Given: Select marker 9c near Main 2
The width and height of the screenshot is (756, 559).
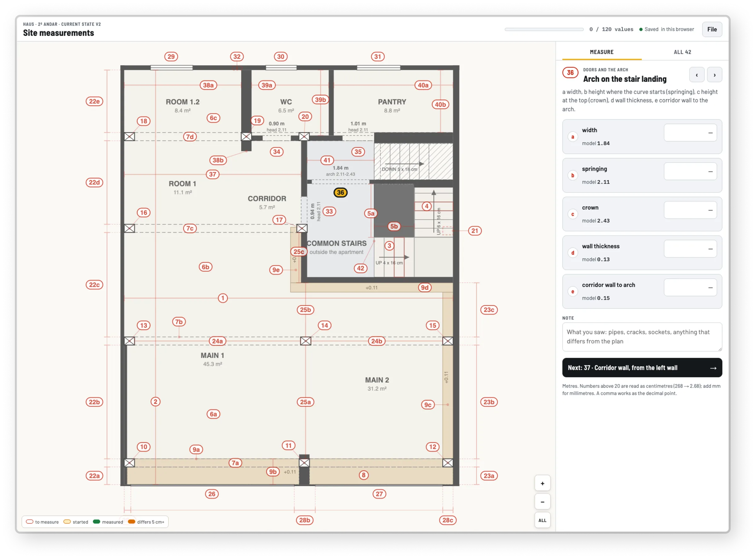Looking at the screenshot, I should [428, 405].
